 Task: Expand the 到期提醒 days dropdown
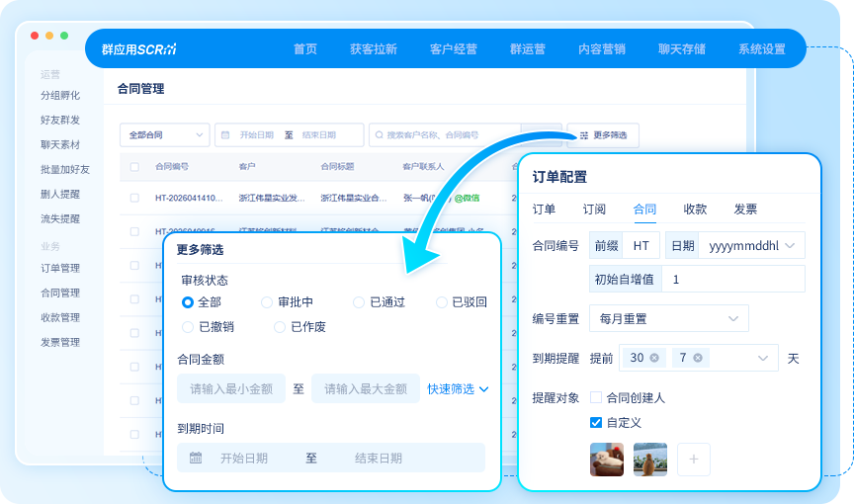click(x=763, y=358)
